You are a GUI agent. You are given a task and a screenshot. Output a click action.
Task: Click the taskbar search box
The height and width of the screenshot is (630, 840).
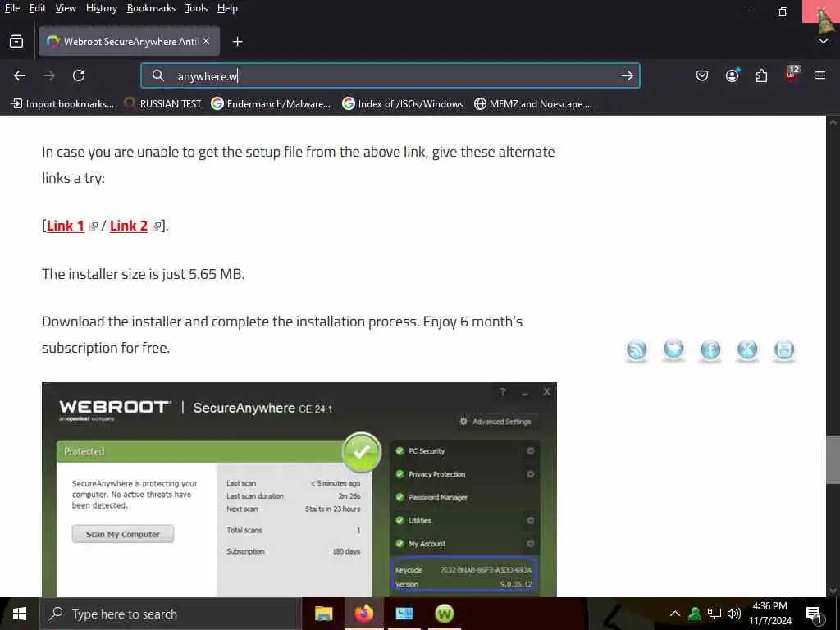tap(171, 614)
